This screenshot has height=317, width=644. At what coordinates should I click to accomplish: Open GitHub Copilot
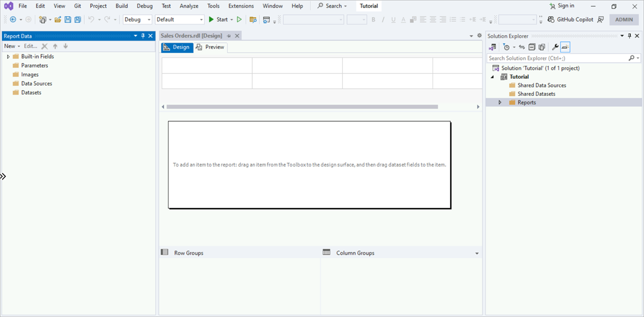point(575,19)
